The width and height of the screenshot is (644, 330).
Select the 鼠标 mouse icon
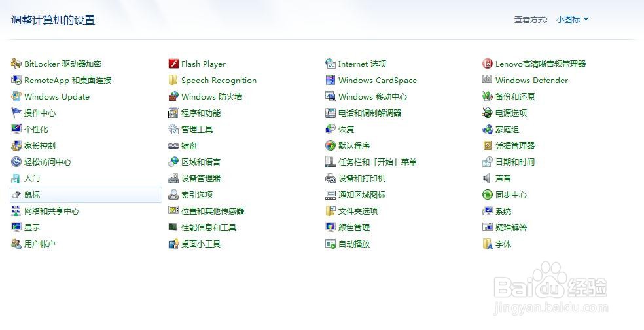pos(16,195)
